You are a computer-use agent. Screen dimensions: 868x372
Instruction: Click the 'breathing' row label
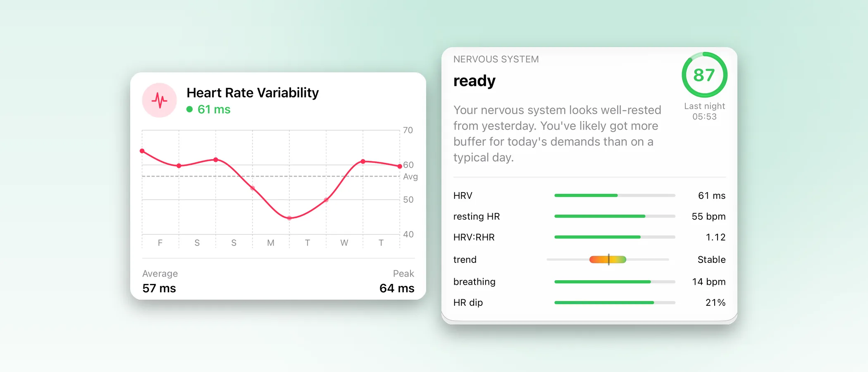[474, 282]
